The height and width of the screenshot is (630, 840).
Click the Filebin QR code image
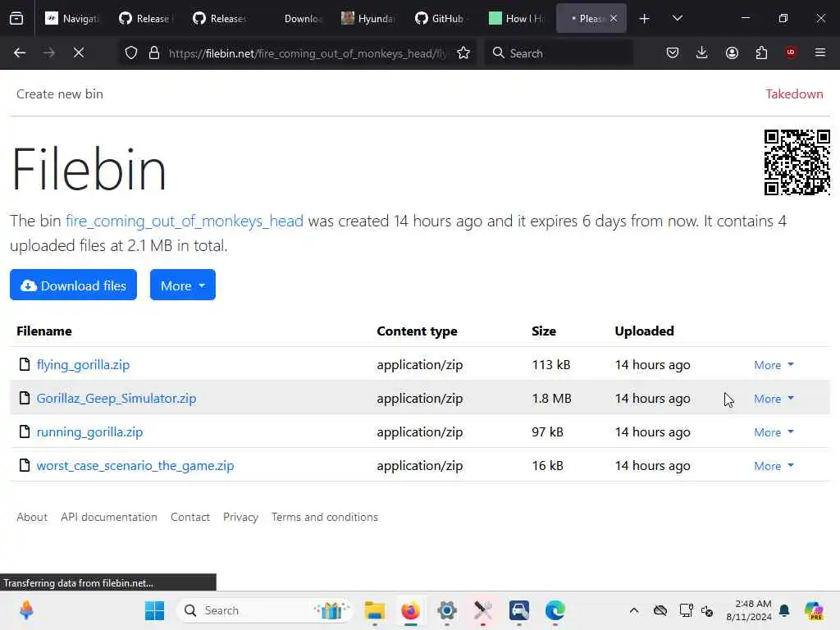(797, 162)
